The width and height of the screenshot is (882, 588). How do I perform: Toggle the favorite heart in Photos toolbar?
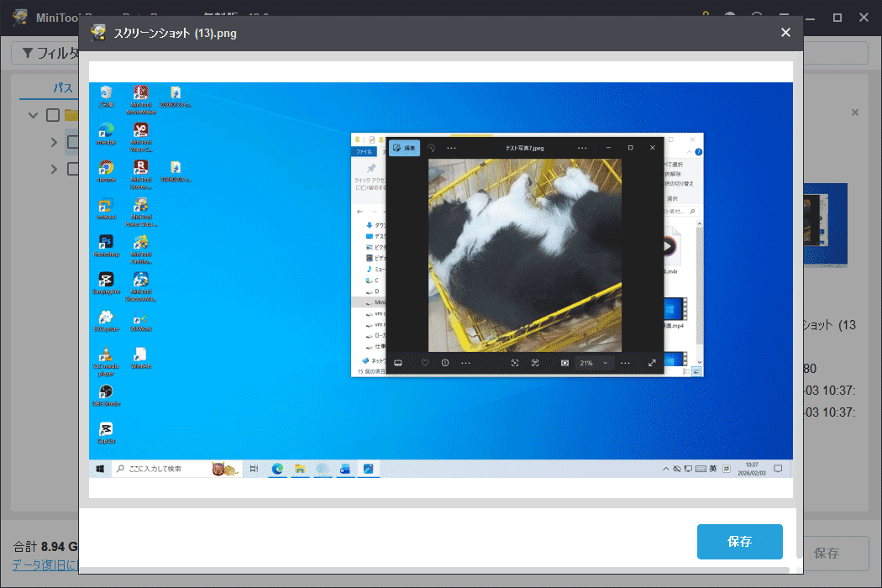(425, 362)
